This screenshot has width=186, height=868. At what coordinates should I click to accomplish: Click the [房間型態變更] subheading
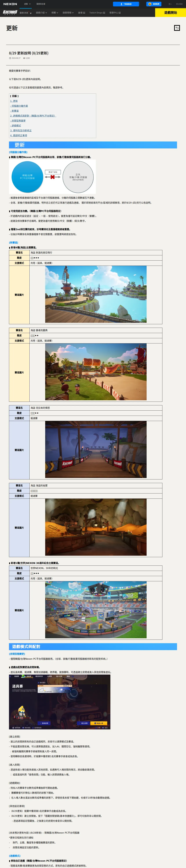coord(17,654)
